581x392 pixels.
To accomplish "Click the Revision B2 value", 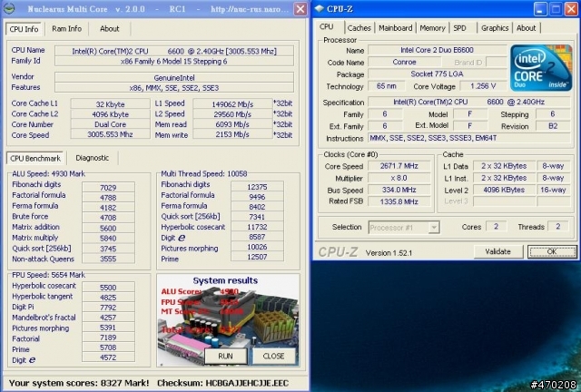I will [x=553, y=126].
